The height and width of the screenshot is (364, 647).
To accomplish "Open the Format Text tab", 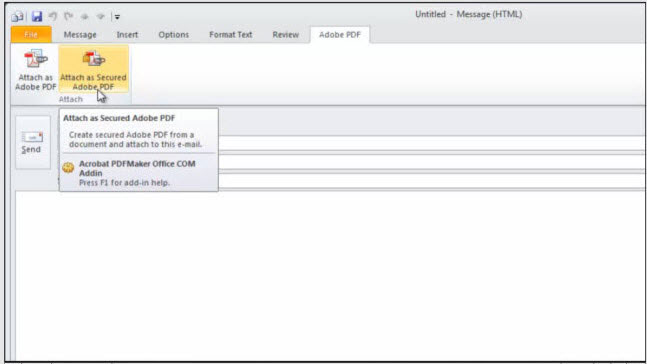I will pos(231,35).
